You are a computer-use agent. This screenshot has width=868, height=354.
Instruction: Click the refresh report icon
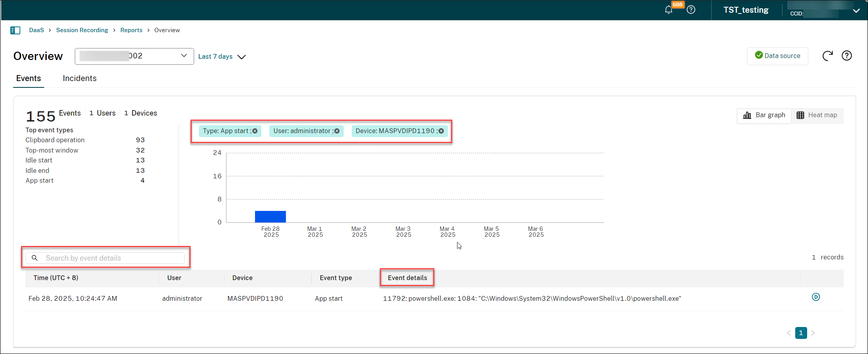point(827,56)
